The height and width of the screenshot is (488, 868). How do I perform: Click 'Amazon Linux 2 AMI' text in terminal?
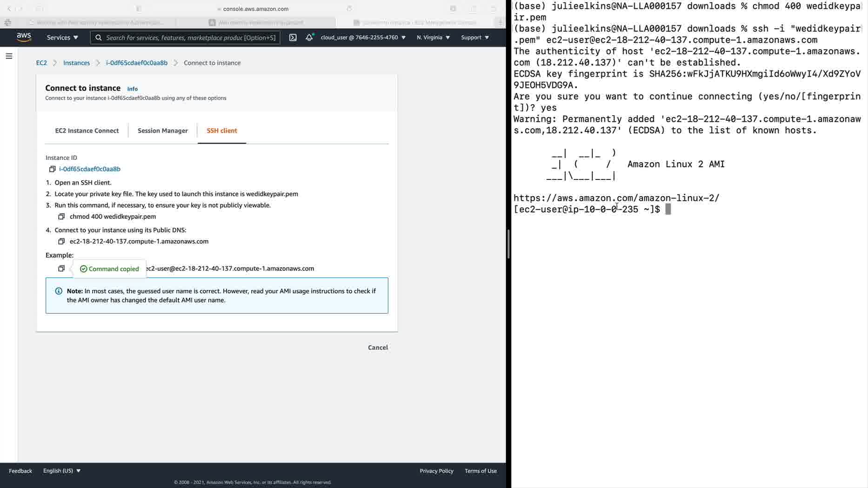676,165
